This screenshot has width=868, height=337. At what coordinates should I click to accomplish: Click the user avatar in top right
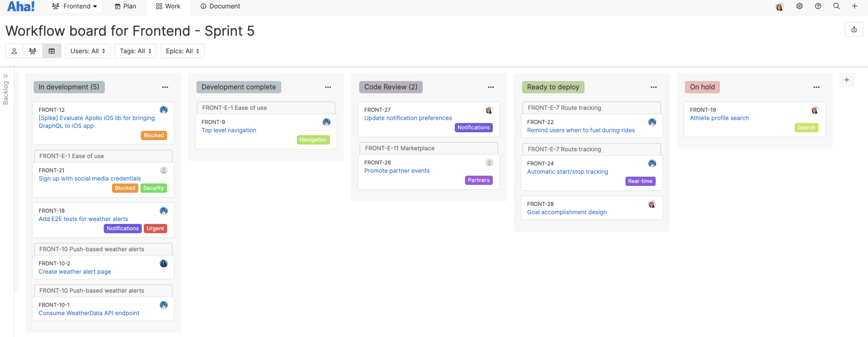click(x=779, y=6)
